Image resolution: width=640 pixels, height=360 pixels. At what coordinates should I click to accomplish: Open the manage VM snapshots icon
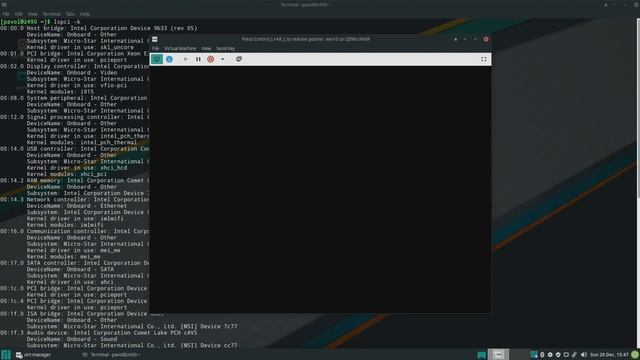click(x=239, y=59)
